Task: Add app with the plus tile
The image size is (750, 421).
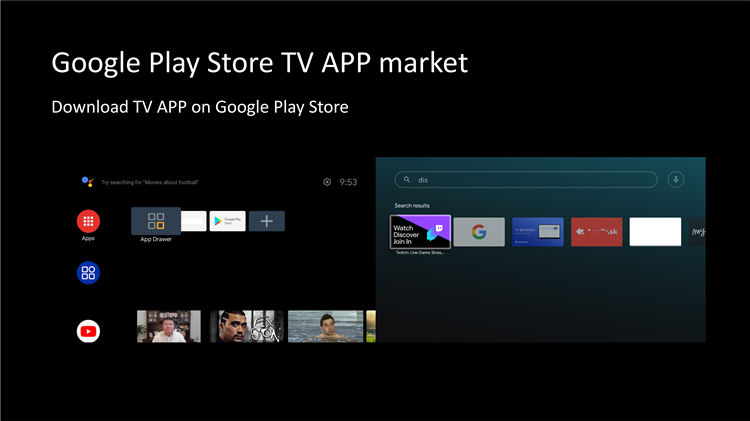Action: pos(267,221)
